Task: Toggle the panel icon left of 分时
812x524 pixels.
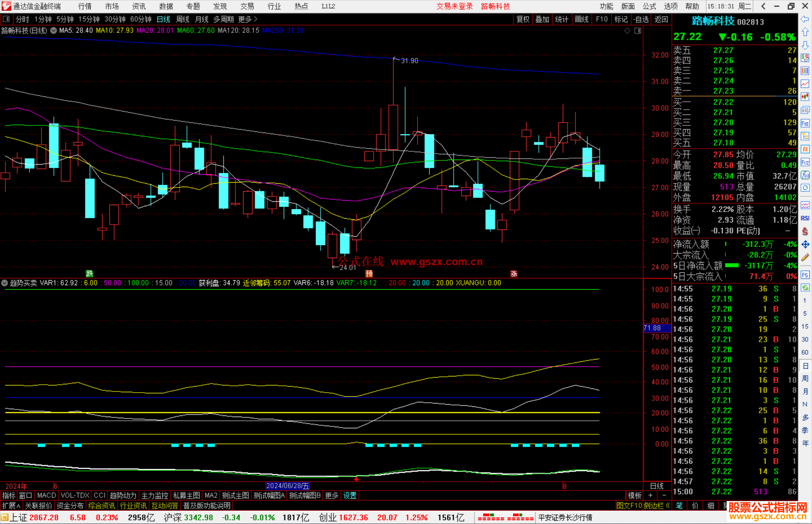Action: [x=6, y=19]
